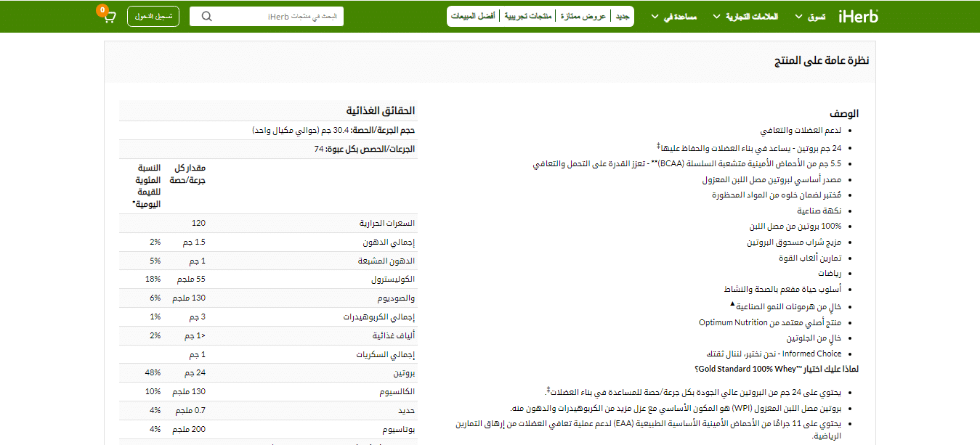The image size is (980, 445).
Task: Click the الحقائق الغذائية nutrition facts heading
Action: click(x=381, y=110)
